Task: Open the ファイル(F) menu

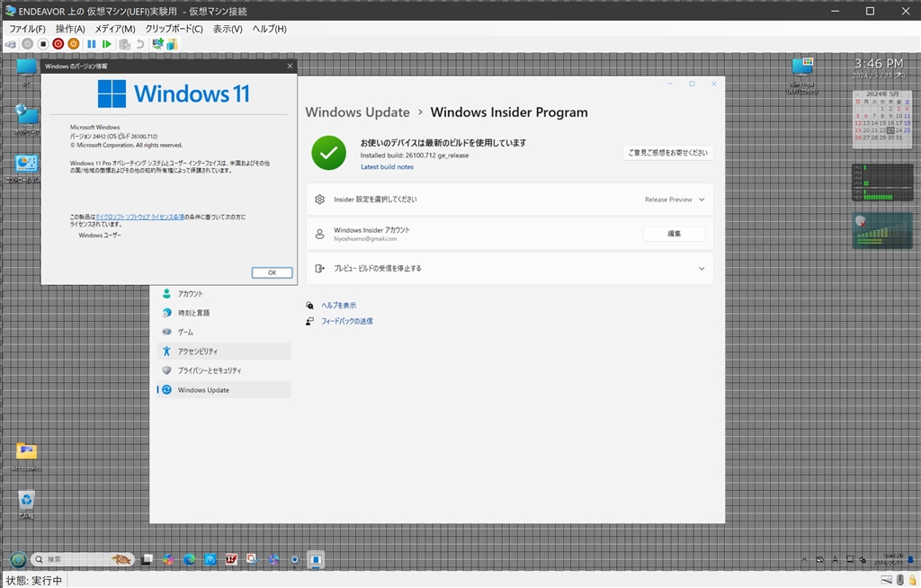Action: pos(27,29)
